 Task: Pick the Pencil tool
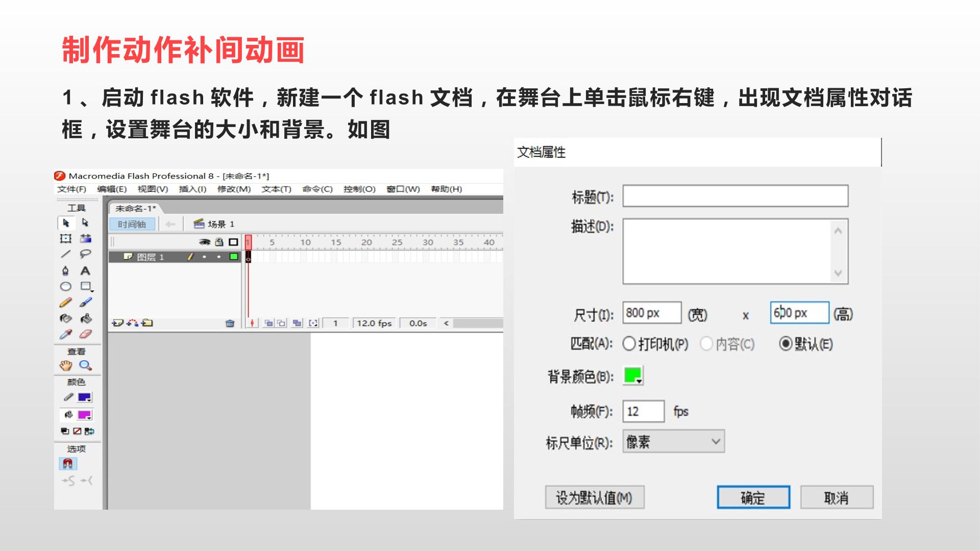pyautogui.click(x=66, y=303)
